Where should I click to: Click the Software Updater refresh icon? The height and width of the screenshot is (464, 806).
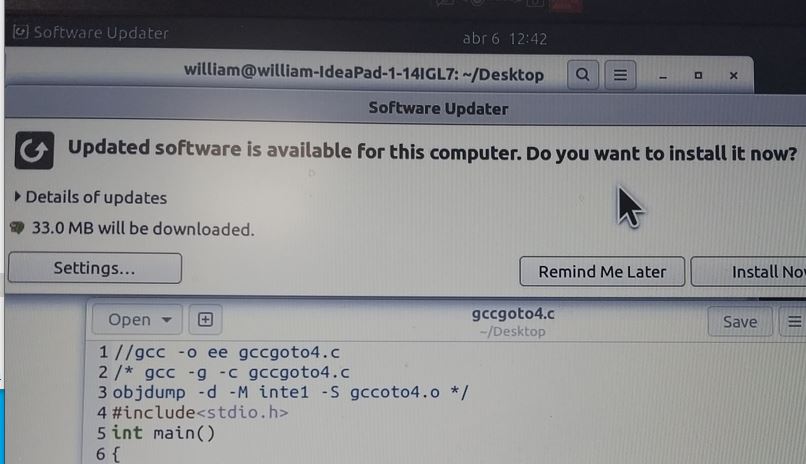(34, 151)
